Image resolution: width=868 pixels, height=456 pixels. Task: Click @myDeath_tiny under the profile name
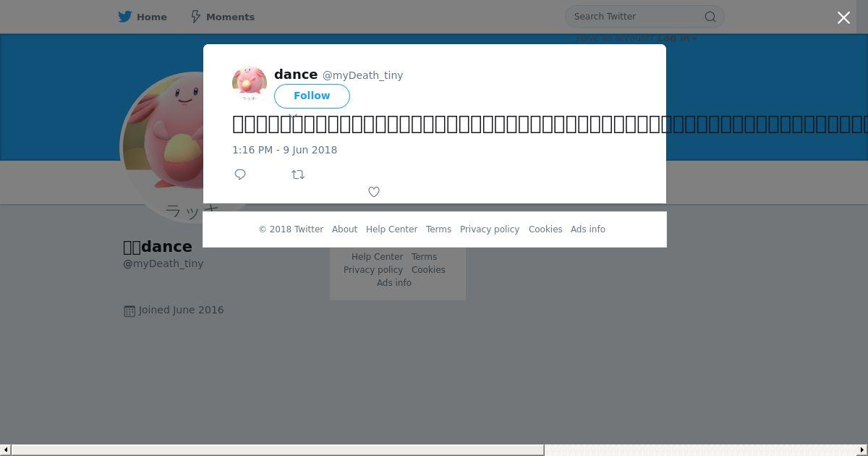click(x=163, y=263)
